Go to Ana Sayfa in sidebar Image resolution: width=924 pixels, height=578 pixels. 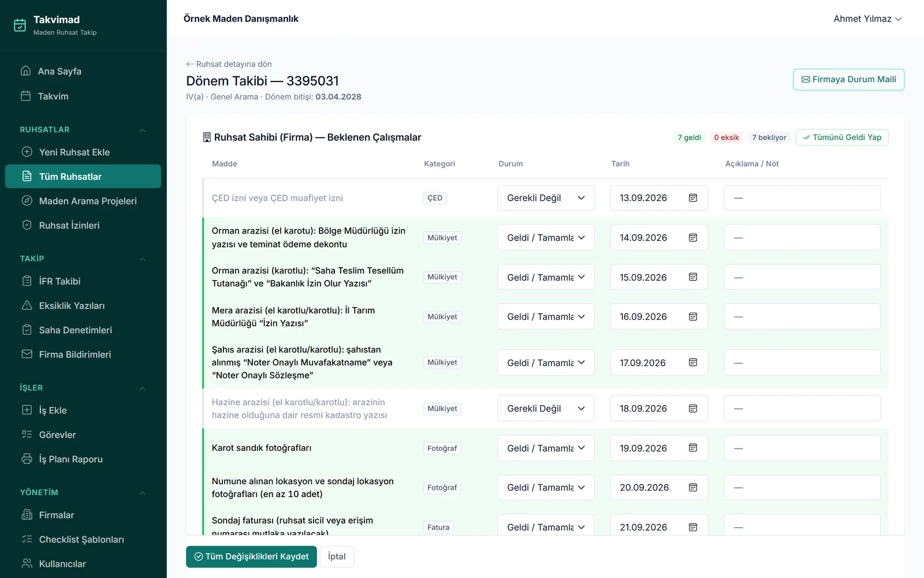(83, 71)
